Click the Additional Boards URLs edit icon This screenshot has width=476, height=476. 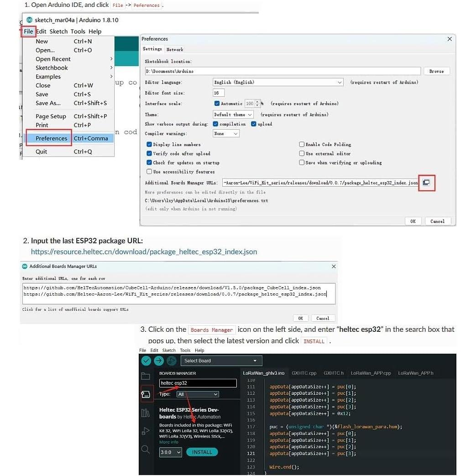click(x=426, y=183)
